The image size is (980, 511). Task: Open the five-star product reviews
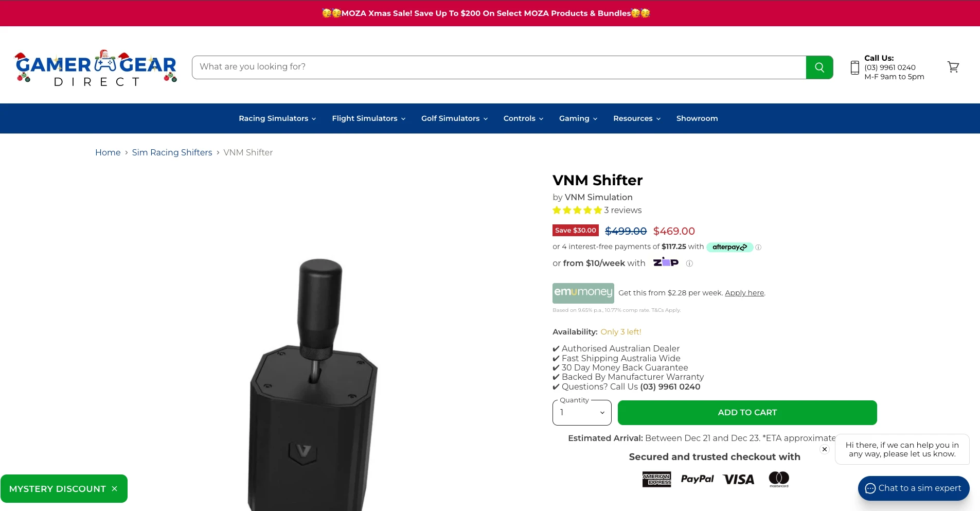point(597,210)
